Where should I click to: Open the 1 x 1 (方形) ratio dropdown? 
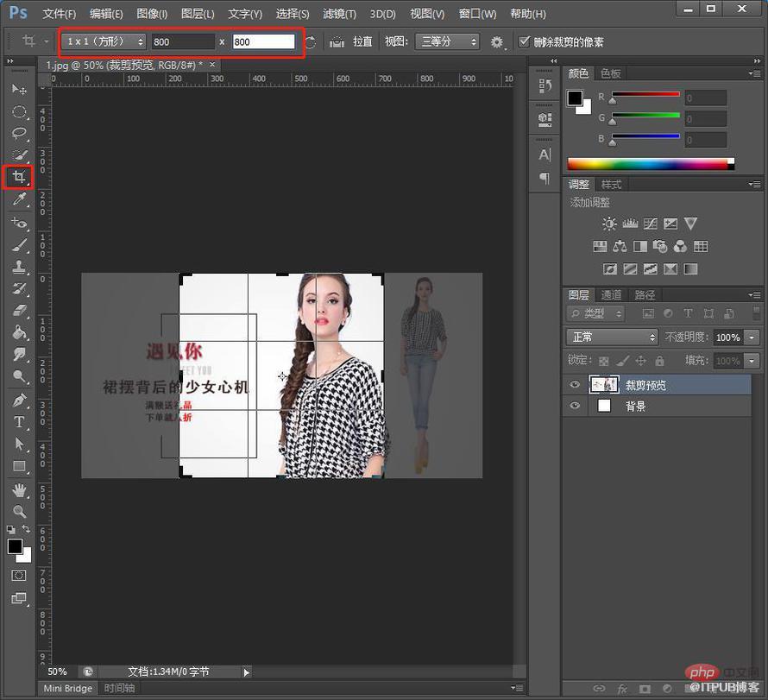tap(104, 41)
